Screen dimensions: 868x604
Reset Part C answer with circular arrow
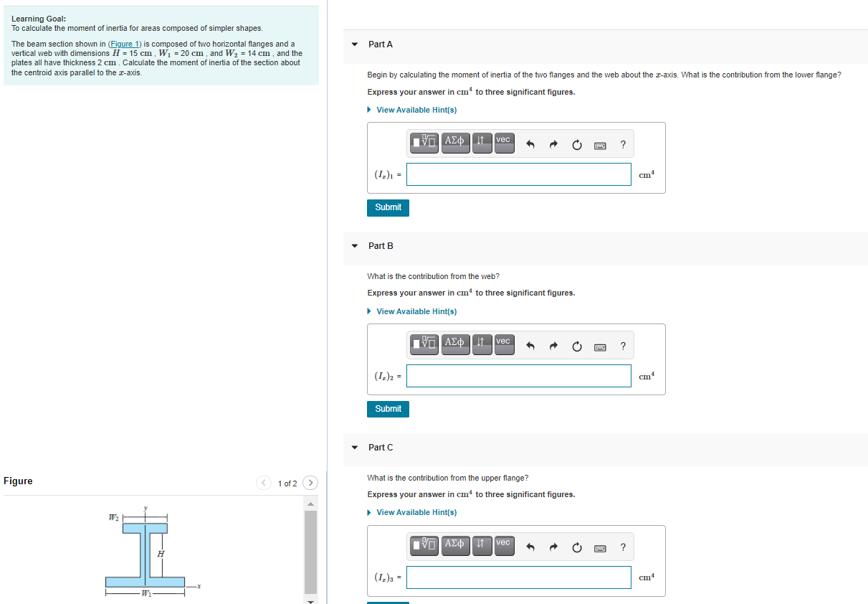(x=577, y=548)
